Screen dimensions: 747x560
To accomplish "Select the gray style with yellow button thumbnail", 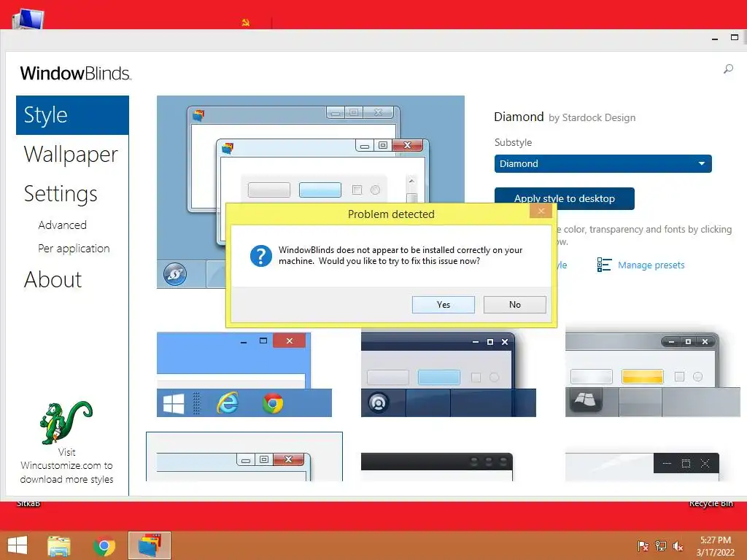I will pos(652,375).
